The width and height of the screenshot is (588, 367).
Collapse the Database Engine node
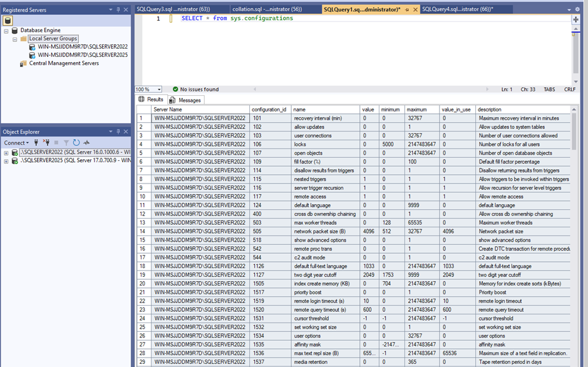pos(6,31)
